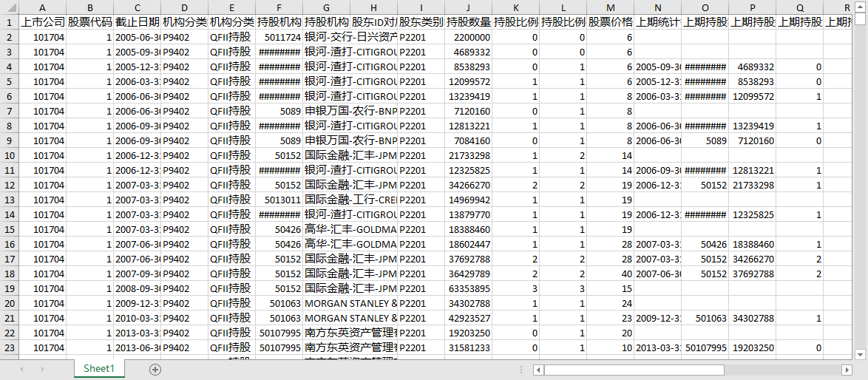Select the cell with value 14969942
The image size is (868, 380).
coord(468,200)
